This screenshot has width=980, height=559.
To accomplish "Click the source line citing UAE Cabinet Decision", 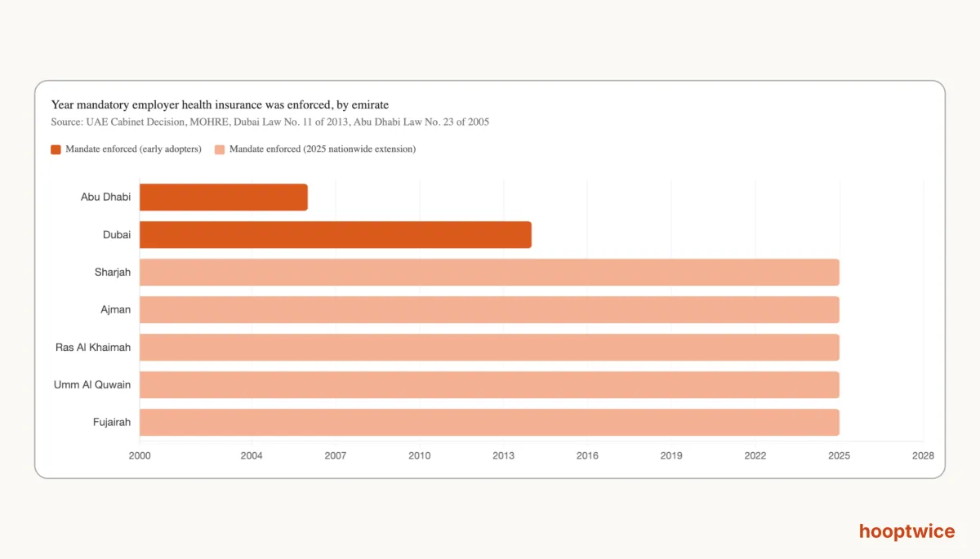I will click(x=269, y=122).
